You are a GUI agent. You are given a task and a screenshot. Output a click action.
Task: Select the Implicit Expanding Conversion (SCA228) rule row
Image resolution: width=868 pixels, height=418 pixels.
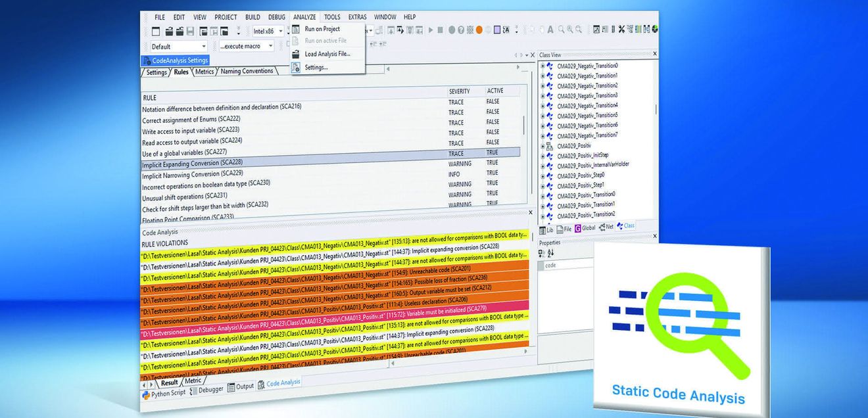point(331,162)
